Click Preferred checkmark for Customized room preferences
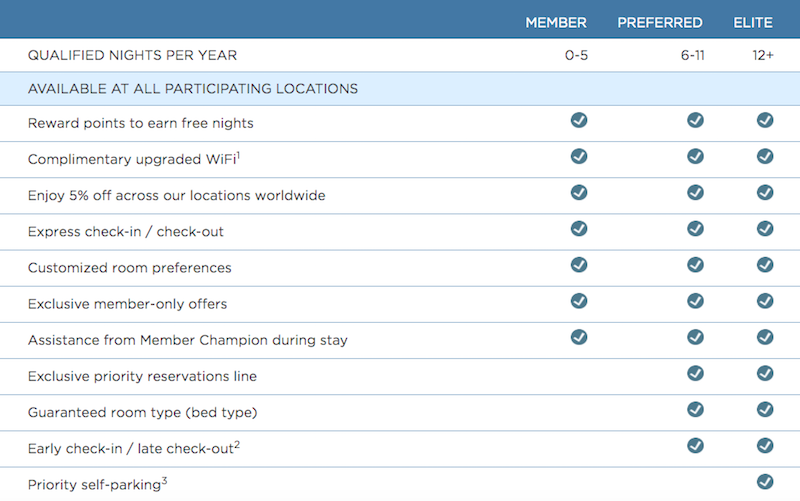Image resolution: width=800 pixels, height=501 pixels. pos(695,265)
